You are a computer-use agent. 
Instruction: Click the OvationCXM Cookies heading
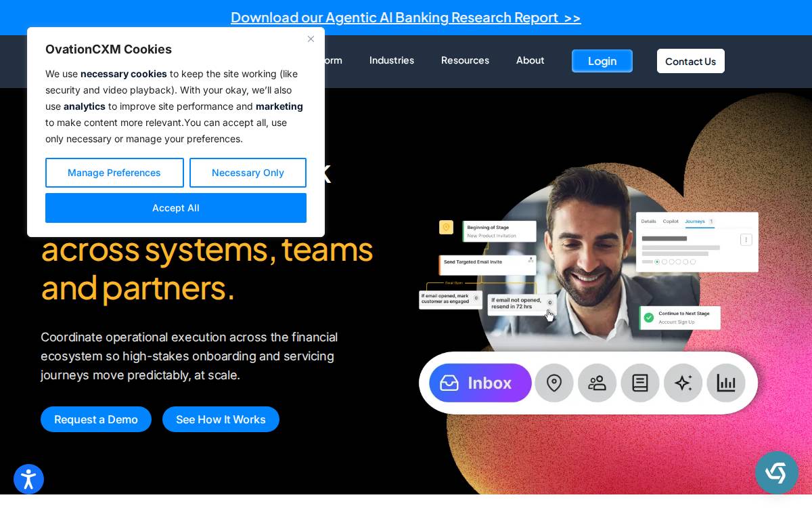pyautogui.click(x=108, y=49)
